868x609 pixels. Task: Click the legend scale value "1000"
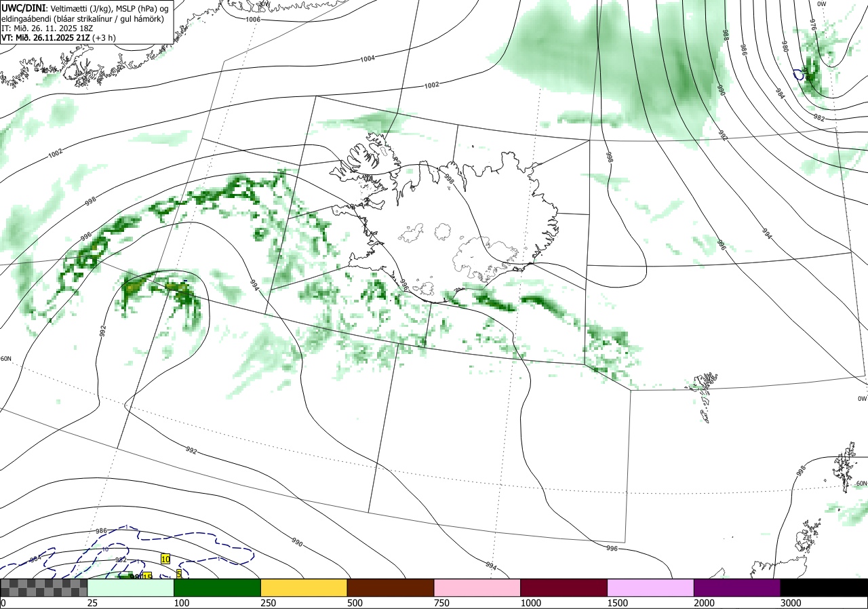pos(531,603)
